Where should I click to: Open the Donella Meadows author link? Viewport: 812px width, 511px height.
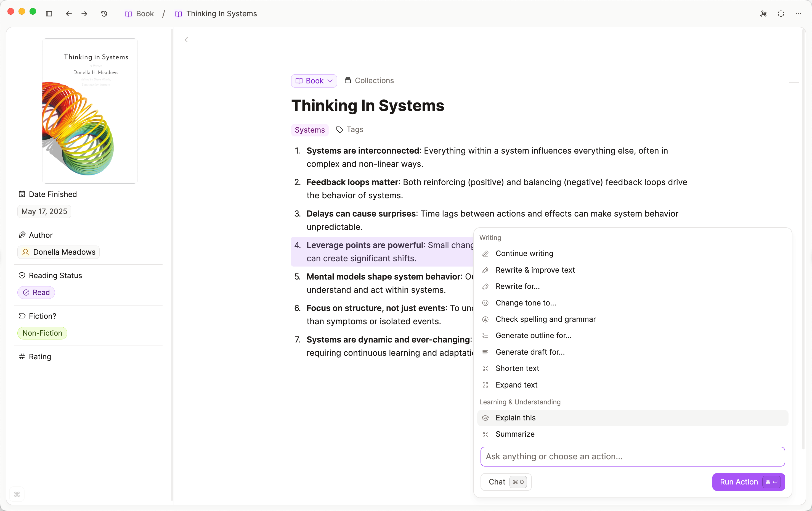coord(58,252)
